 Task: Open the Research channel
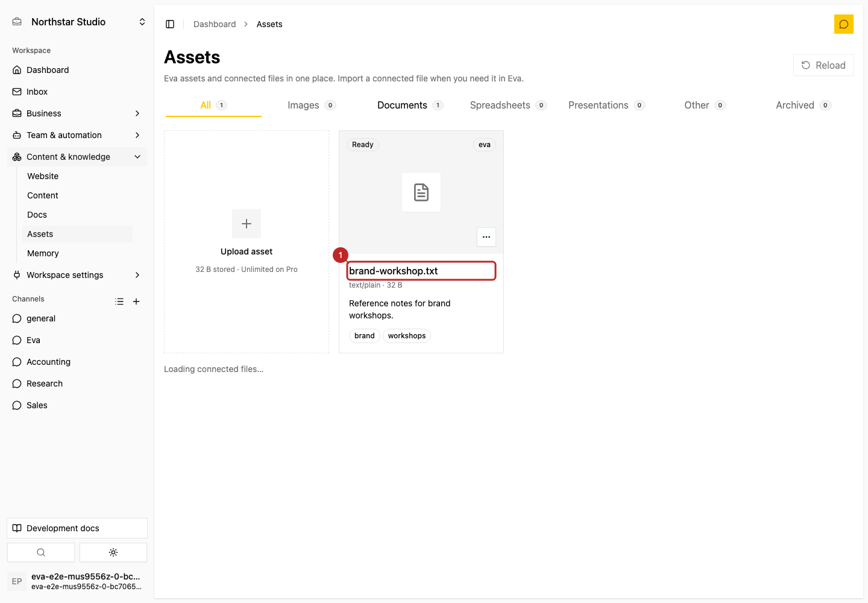click(x=77, y=384)
